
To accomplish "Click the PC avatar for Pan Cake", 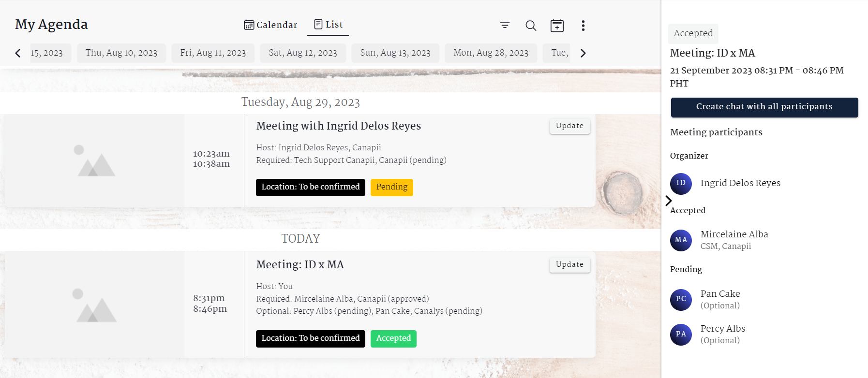I will click(x=681, y=299).
